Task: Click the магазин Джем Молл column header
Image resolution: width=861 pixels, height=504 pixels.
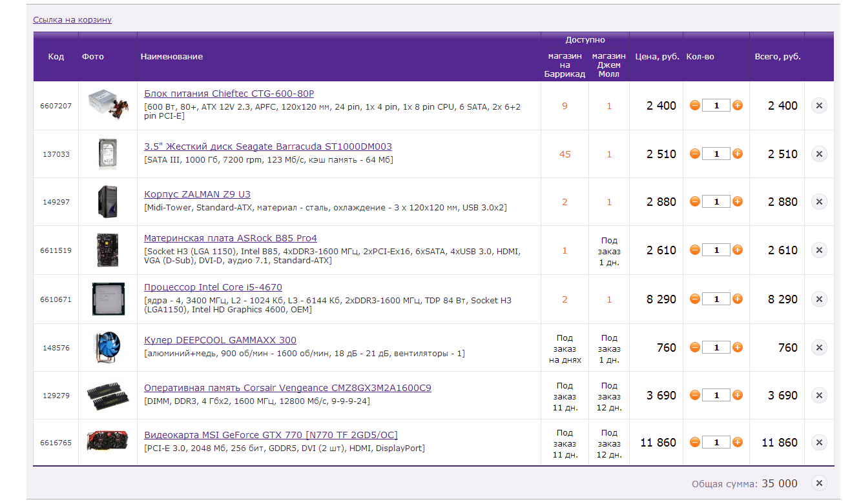Action: click(x=609, y=65)
